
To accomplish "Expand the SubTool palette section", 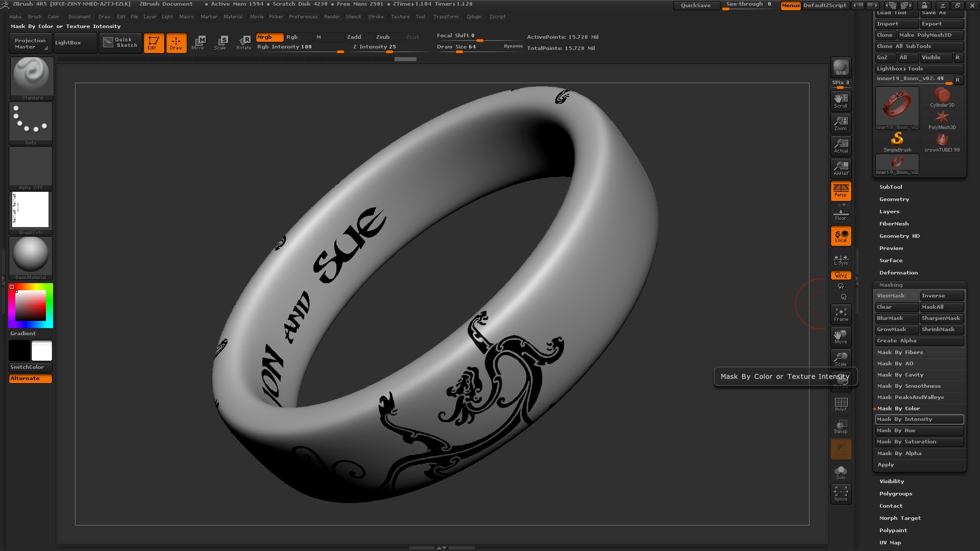I will click(891, 187).
